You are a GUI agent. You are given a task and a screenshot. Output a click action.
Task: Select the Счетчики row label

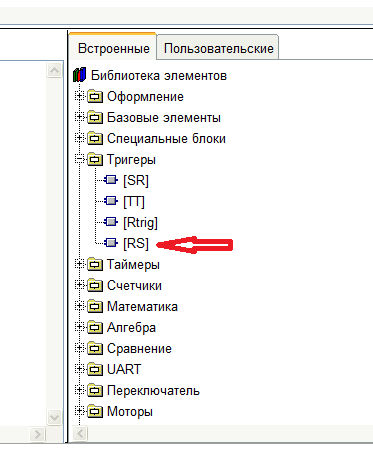(134, 286)
